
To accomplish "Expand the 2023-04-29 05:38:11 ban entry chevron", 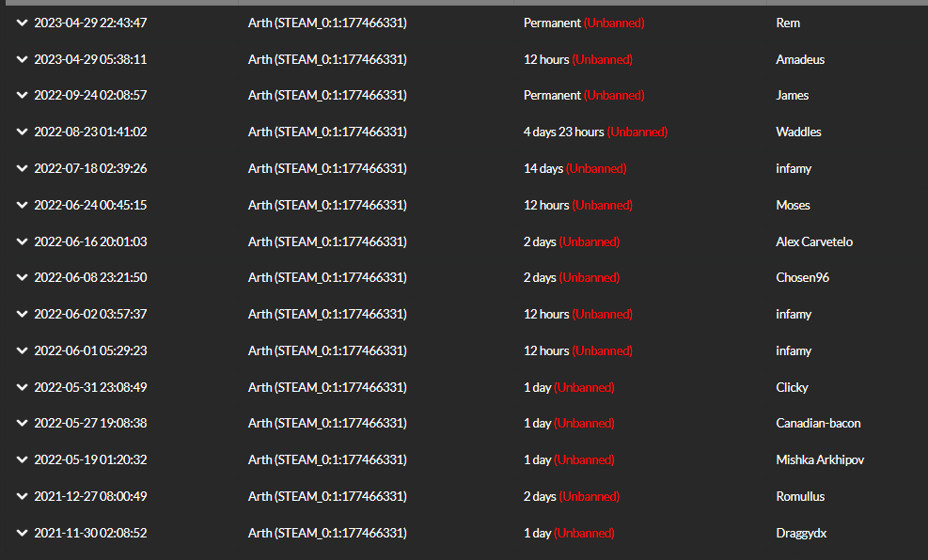I will (x=22, y=60).
